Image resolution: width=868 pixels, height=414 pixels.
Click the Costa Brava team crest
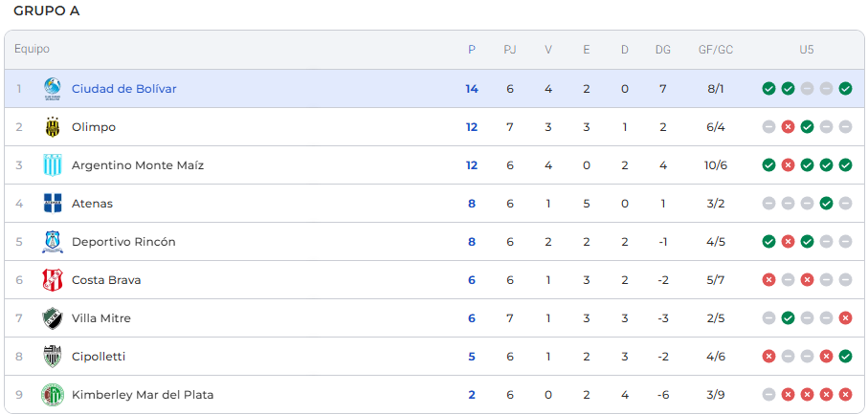[x=52, y=280]
